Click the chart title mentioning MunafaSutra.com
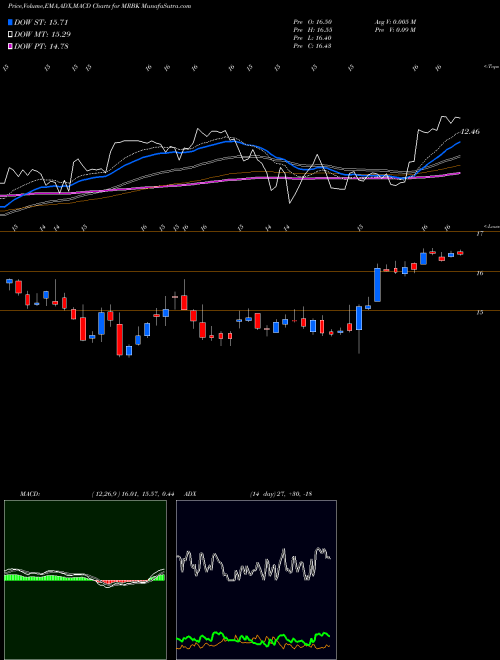The image size is (500, 660). click(99, 6)
